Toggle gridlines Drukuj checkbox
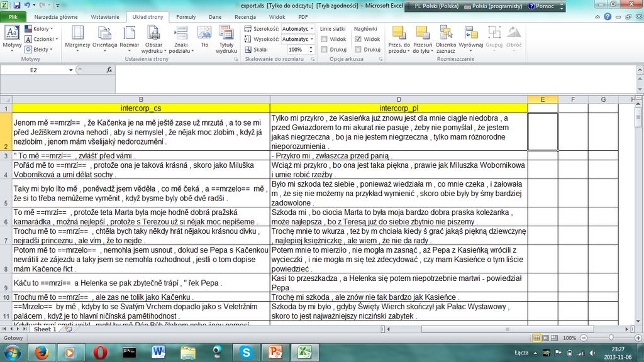644x362 pixels. (x=324, y=49)
